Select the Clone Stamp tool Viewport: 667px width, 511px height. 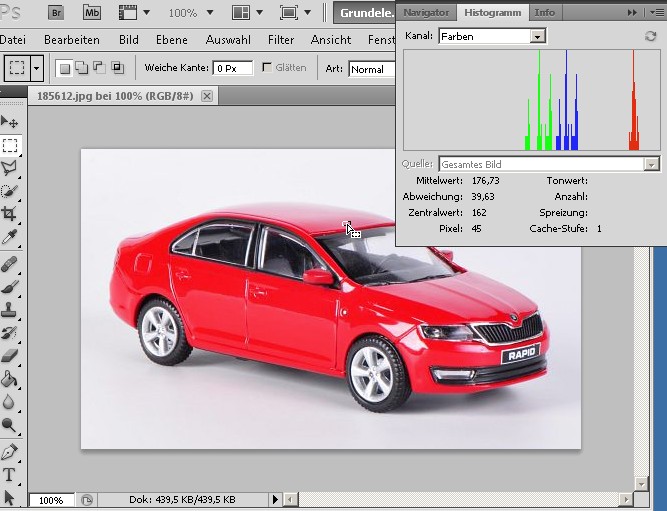(x=9, y=310)
